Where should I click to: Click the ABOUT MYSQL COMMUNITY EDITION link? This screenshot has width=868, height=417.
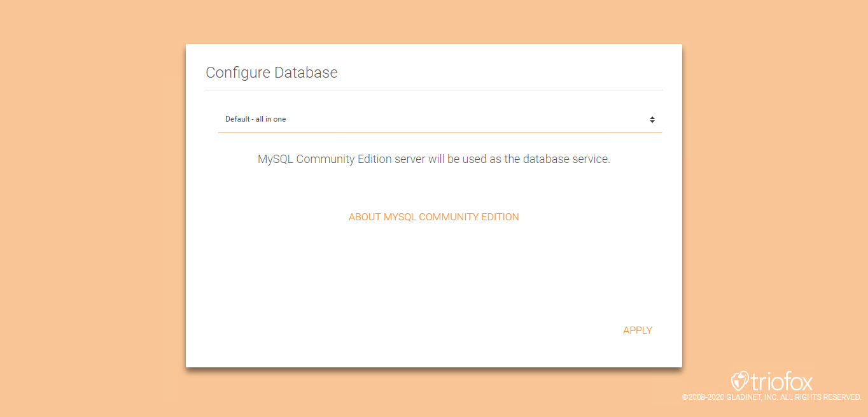click(434, 217)
